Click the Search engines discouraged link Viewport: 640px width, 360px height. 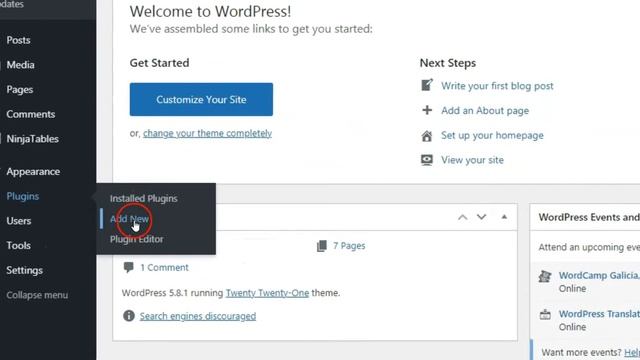click(x=198, y=316)
